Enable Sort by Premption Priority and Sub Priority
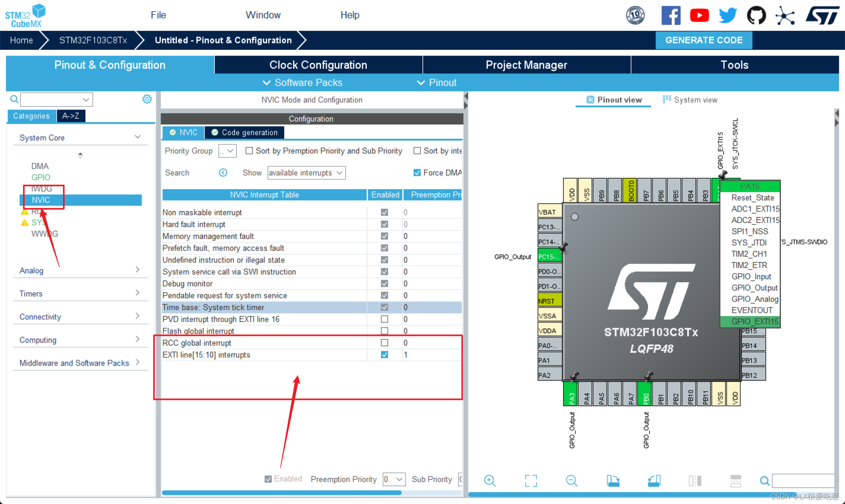Image resolution: width=845 pixels, height=504 pixels. click(x=249, y=151)
